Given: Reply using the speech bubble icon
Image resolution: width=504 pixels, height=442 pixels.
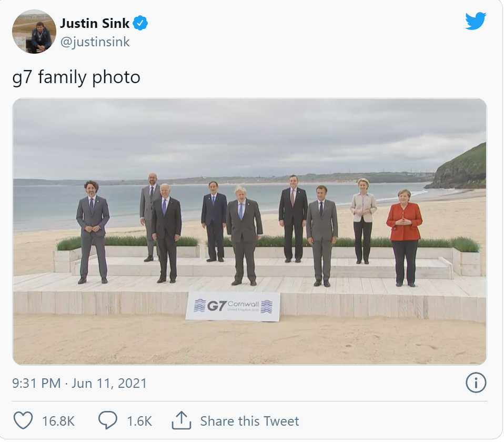Looking at the screenshot, I should (x=107, y=420).
